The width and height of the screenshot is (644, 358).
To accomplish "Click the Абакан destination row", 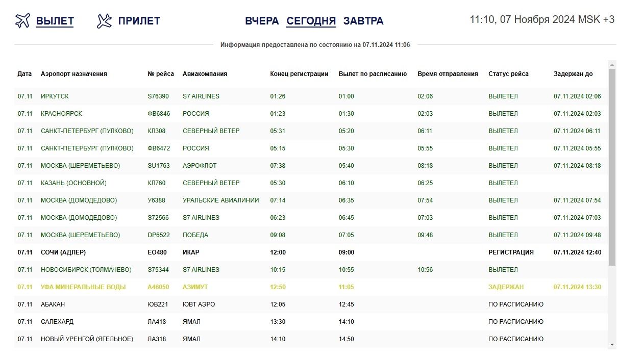I will point(53,304).
